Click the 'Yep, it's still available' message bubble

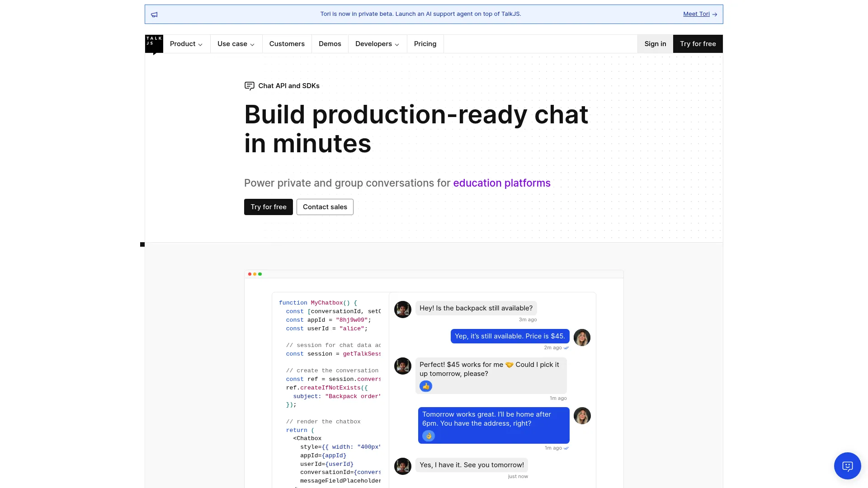pos(510,336)
